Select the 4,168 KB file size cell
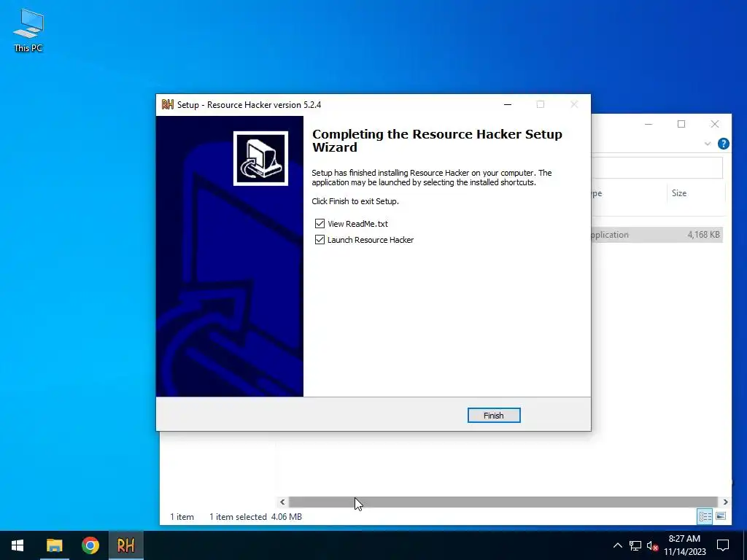 pyautogui.click(x=703, y=234)
